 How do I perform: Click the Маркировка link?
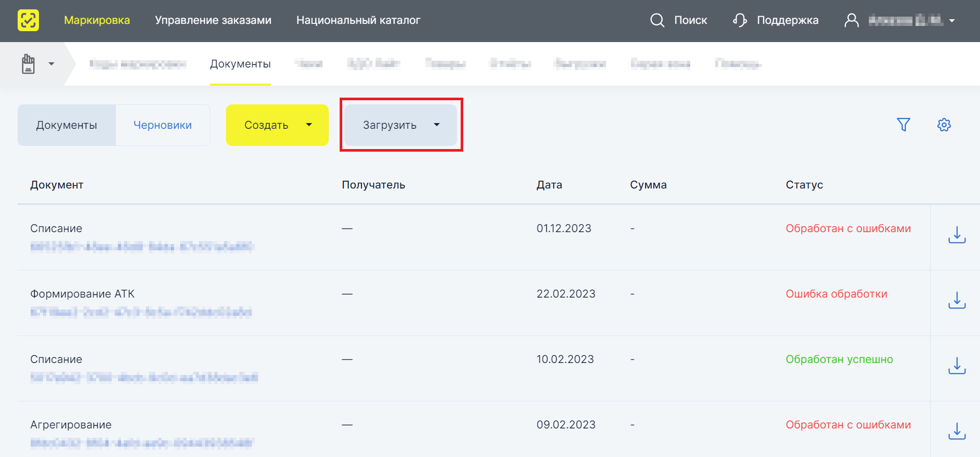97,20
